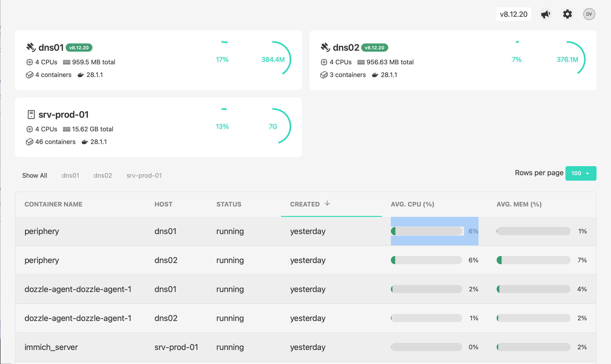Open the settings gear icon
The width and height of the screenshot is (611, 364).
click(567, 14)
